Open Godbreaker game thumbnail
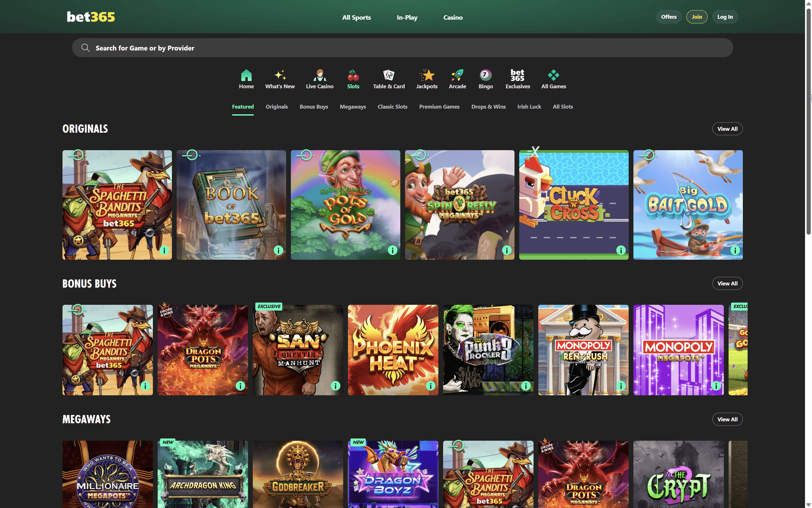Screen dimensions: 812x508 tap(298, 474)
